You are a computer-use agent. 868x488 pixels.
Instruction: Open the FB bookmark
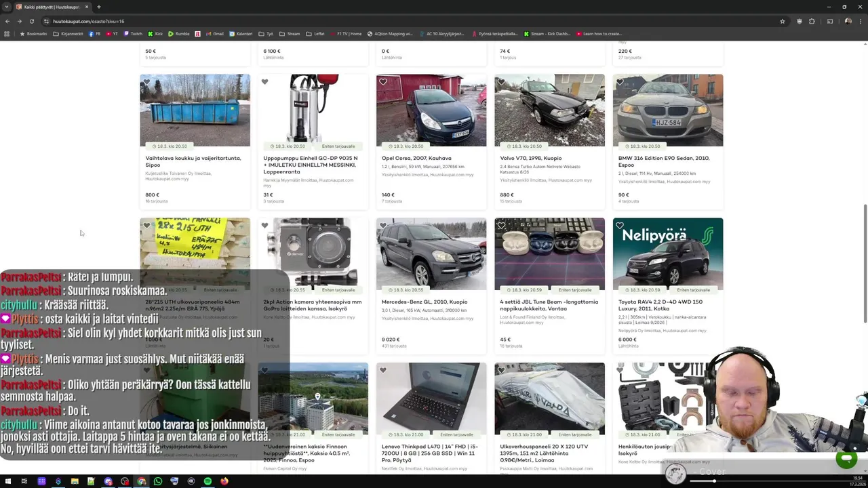click(95, 34)
